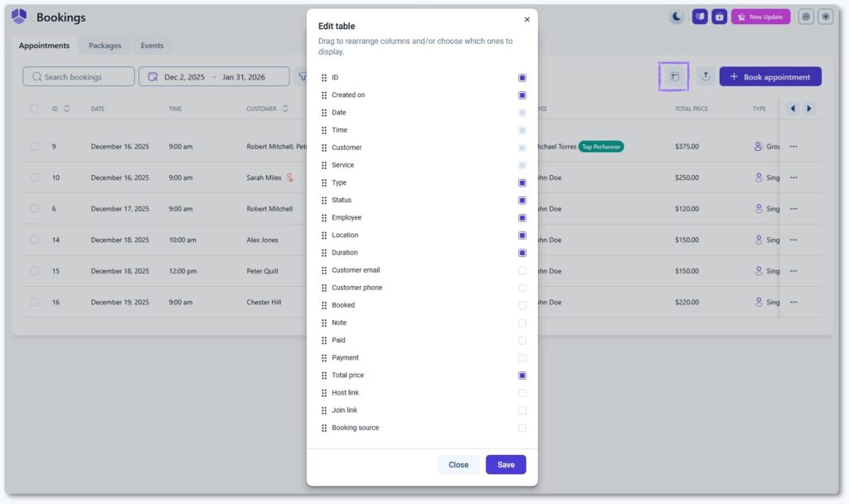Viewport: 849px width, 504px height.
Task: Switch to the Packages tab
Action: (105, 46)
